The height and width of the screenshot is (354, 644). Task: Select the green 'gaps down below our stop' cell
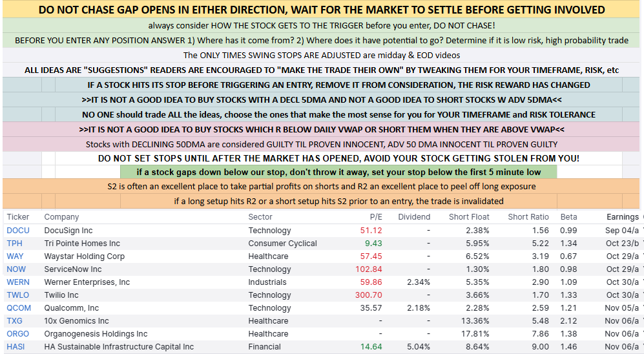pos(339,172)
